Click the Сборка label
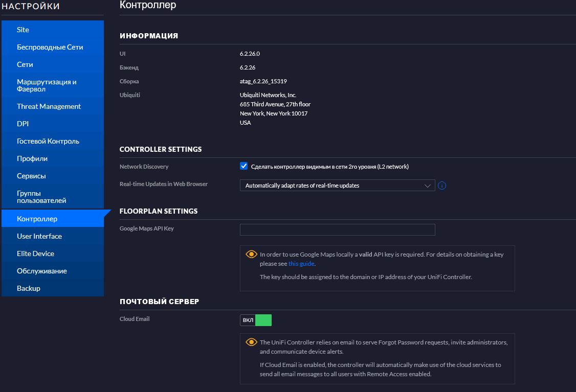Image resolution: width=576 pixels, height=392 pixels. point(129,81)
